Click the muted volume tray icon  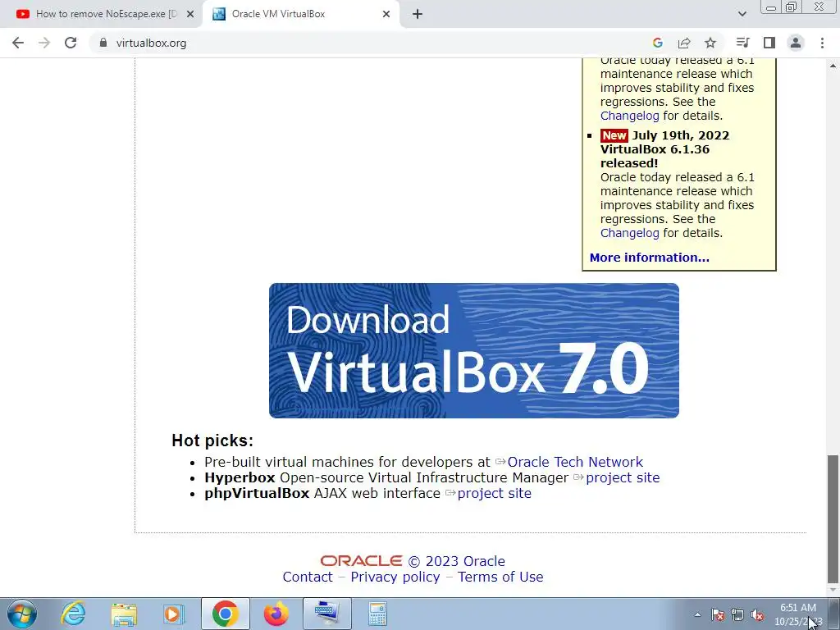point(757,615)
